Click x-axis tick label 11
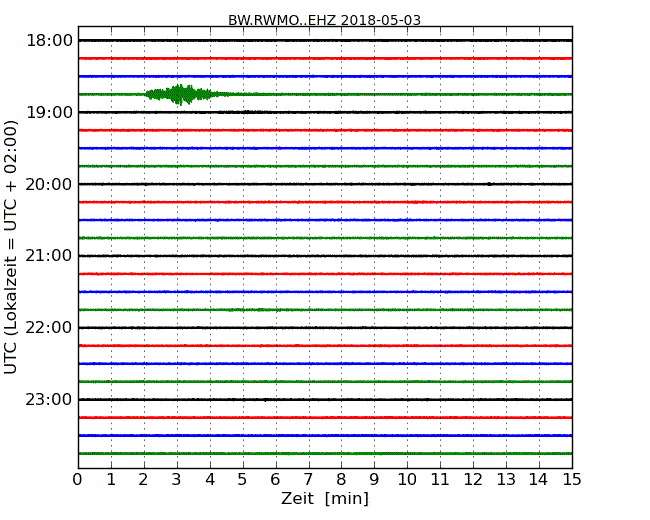 [x=440, y=479]
